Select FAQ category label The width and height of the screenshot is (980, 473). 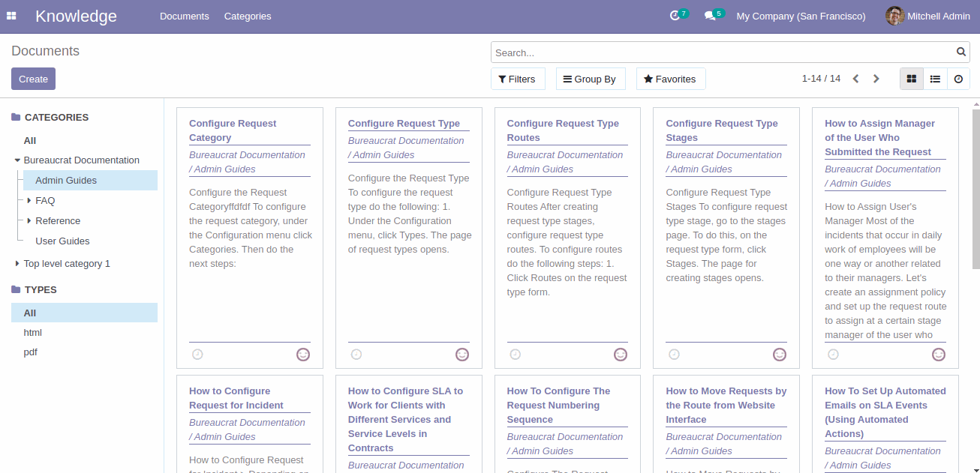tap(45, 201)
